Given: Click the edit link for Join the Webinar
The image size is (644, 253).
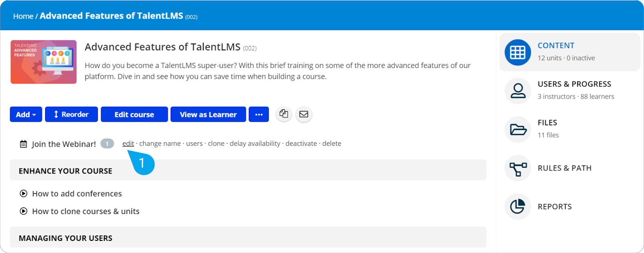Looking at the screenshot, I should 128,143.
